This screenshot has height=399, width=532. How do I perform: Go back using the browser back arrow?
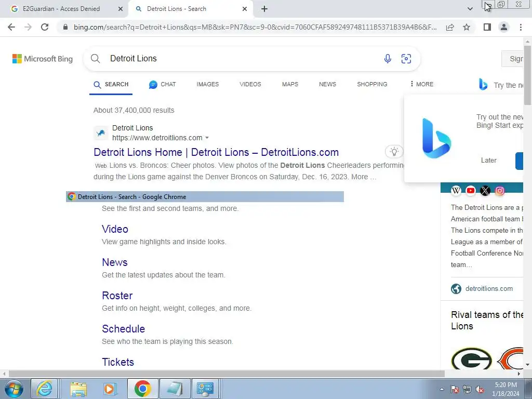click(x=11, y=27)
